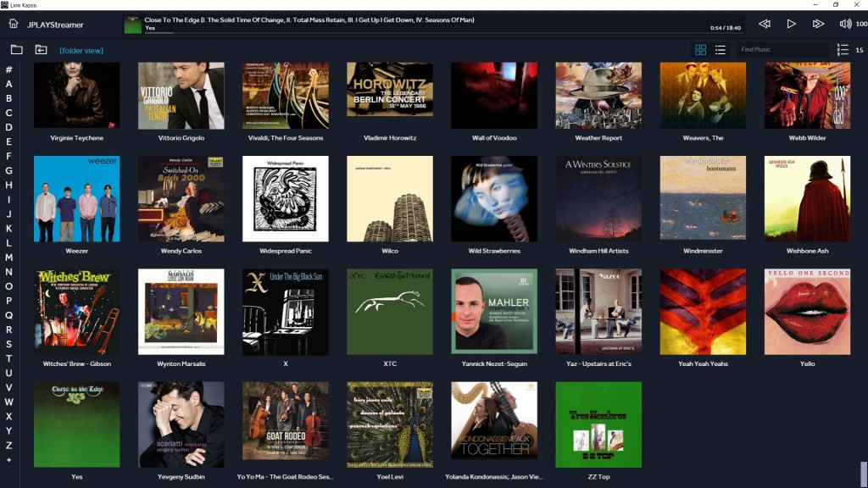Open the Widespread Panic cover
Image resolution: width=868 pixels, height=488 pixels.
pyautogui.click(x=286, y=198)
